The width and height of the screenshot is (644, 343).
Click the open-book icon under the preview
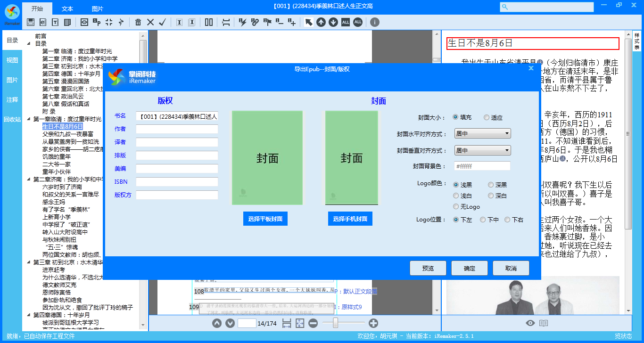click(544, 323)
